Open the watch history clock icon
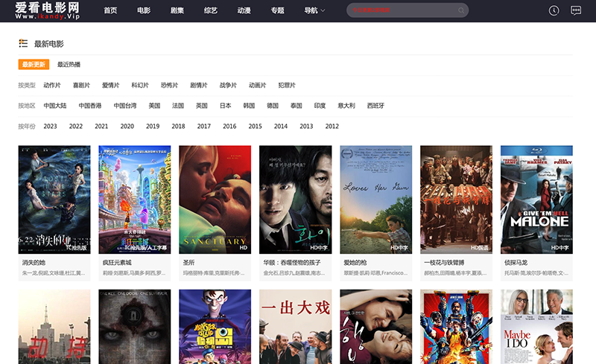This screenshot has width=596, height=364. pyautogui.click(x=554, y=10)
